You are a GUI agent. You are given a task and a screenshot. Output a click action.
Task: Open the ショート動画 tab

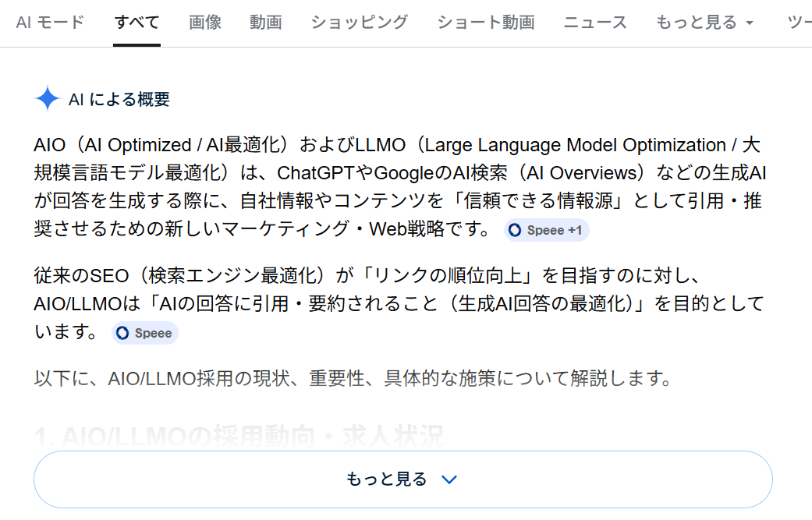pyautogui.click(x=486, y=23)
